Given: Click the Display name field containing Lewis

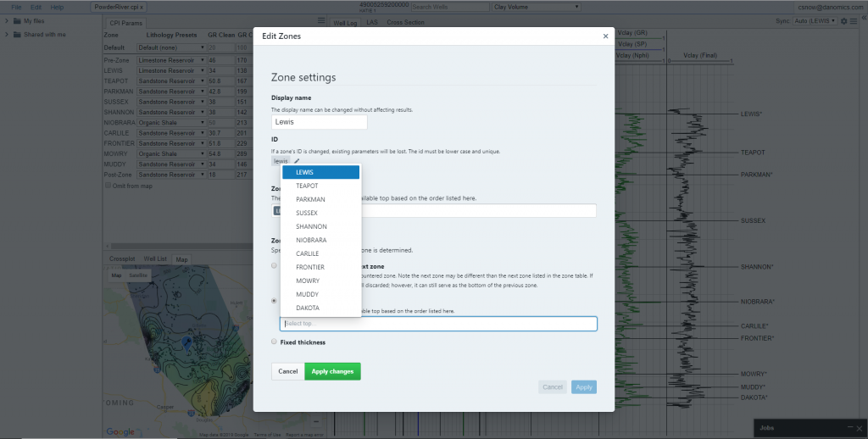Looking at the screenshot, I should (x=320, y=122).
